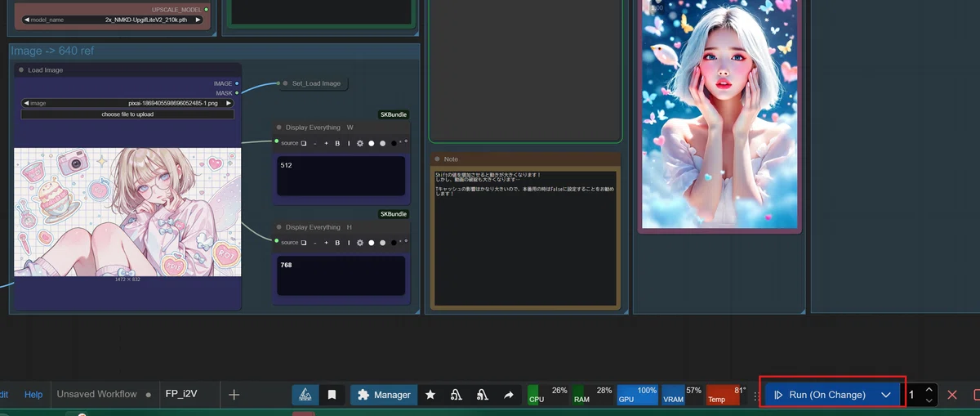This screenshot has height=416, width=980.
Task: Click the white-haired girl output image
Action: pyautogui.click(x=719, y=114)
